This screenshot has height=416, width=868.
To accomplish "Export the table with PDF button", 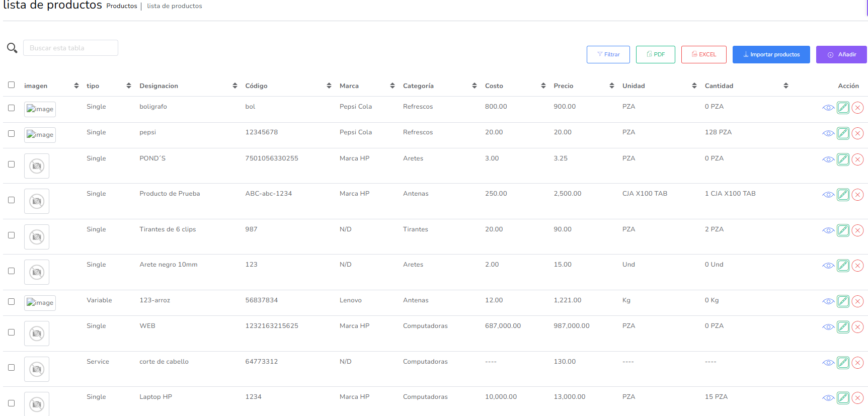I will (655, 54).
